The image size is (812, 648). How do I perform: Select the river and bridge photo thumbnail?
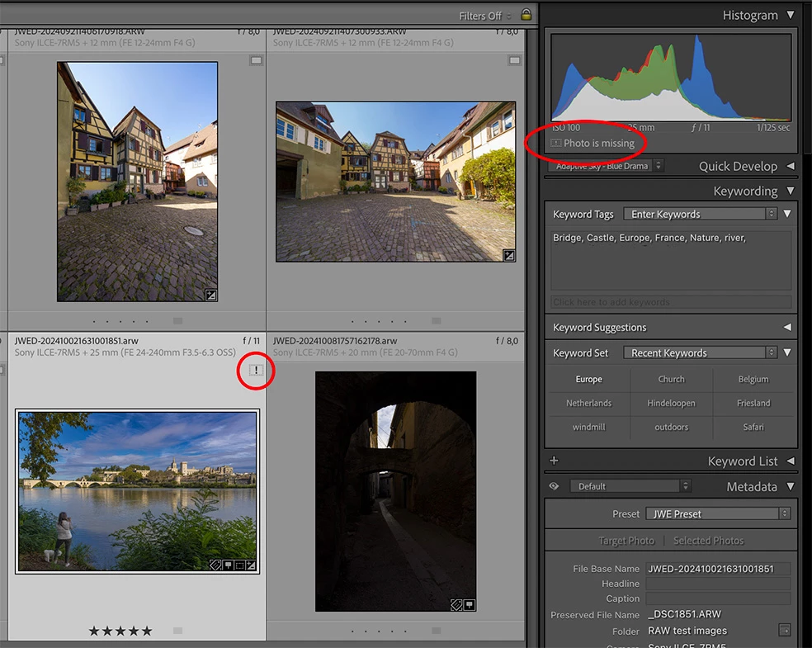pyautogui.click(x=137, y=491)
